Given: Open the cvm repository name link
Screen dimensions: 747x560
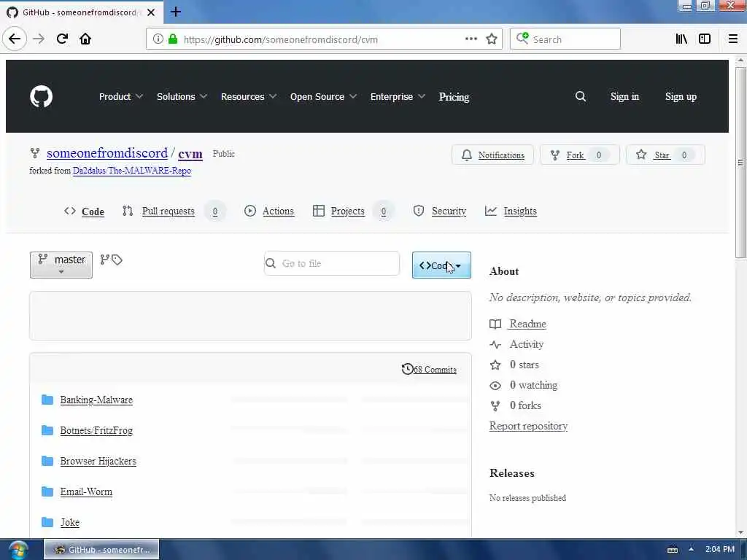Looking at the screenshot, I should tap(190, 153).
